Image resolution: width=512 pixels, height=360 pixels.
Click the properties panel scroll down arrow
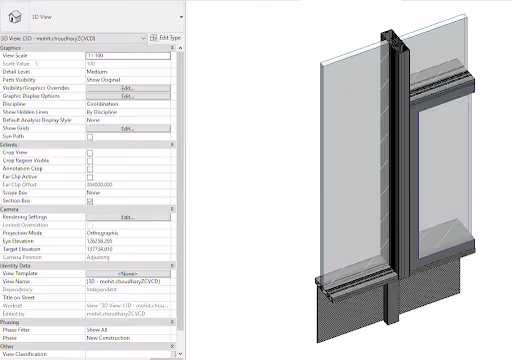click(x=180, y=354)
